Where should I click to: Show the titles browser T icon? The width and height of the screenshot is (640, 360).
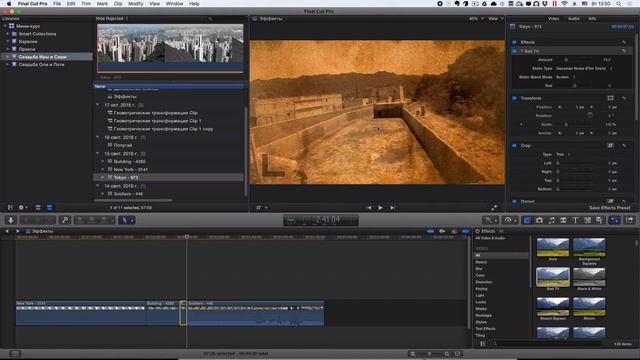pyautogui.click(x=575, y=220)
